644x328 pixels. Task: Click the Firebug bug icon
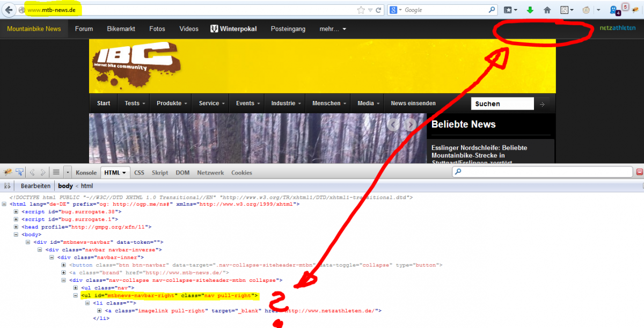pyautogui.click(x=8, y=172)
